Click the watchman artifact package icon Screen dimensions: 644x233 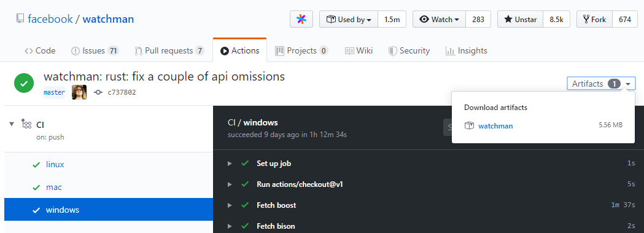click(469, 126)
